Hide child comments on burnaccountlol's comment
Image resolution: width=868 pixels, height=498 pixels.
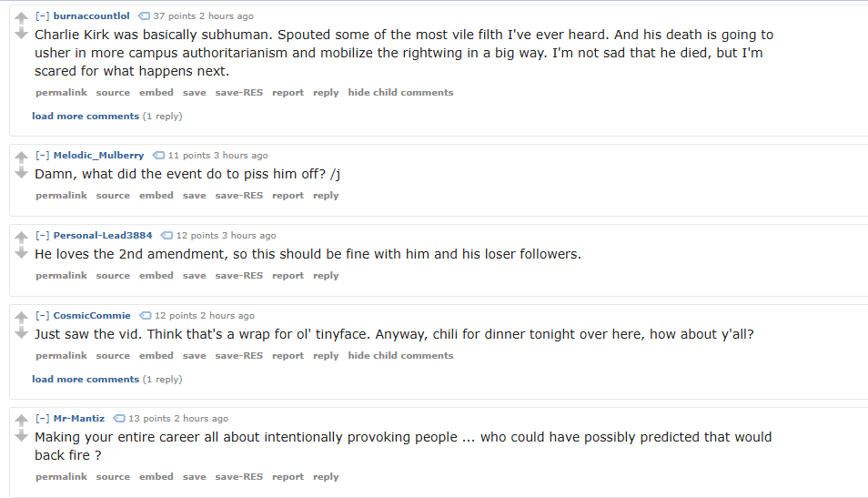(x=400, y=93)
